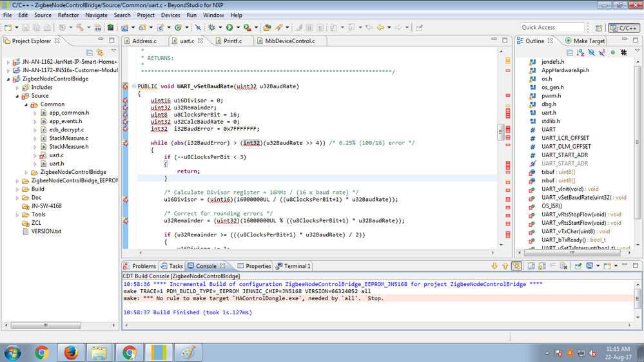The height and width of the screenshot is (362, 644).
Task: Expand the JN-AN-1162-JenNet-IP-Smart-Home project
Action: (8, 62)
